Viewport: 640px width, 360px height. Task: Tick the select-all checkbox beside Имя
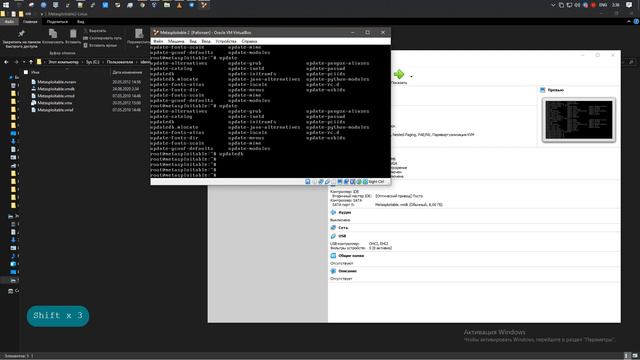tap(26, 72)
